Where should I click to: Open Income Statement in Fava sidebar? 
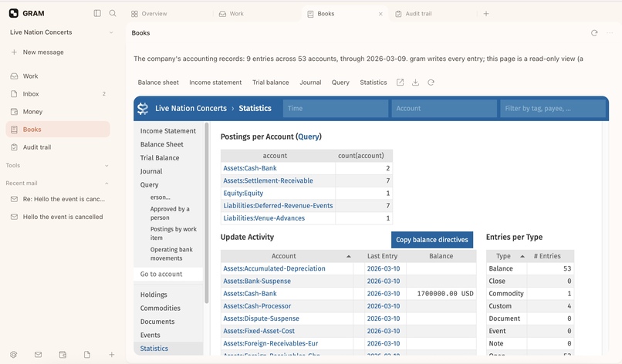[x=168, y=131]
